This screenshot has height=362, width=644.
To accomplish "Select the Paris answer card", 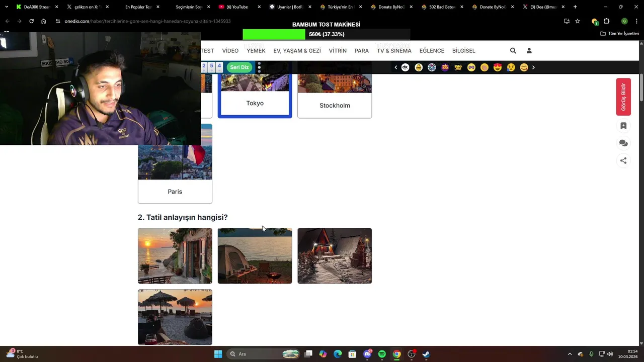I will point(175,164).
